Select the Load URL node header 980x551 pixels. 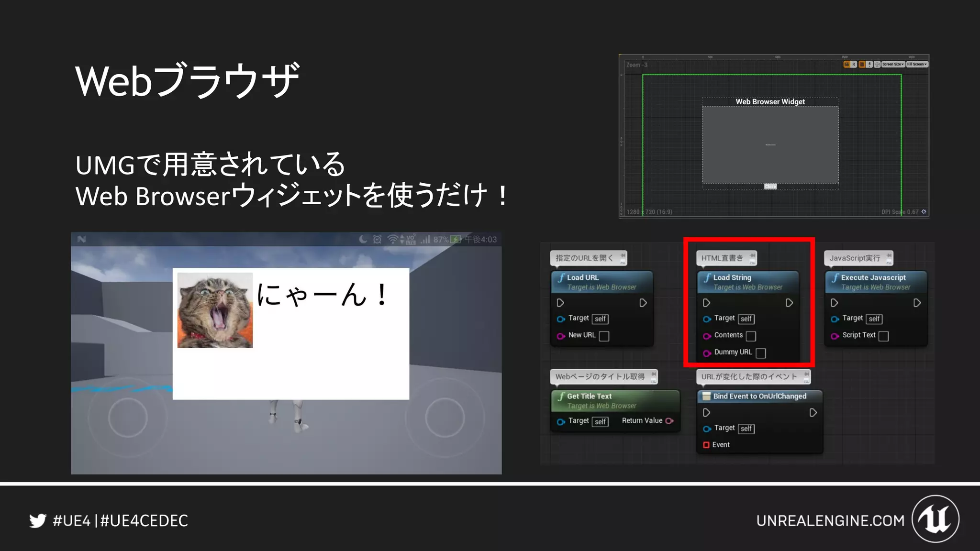[x=602, y=282]
